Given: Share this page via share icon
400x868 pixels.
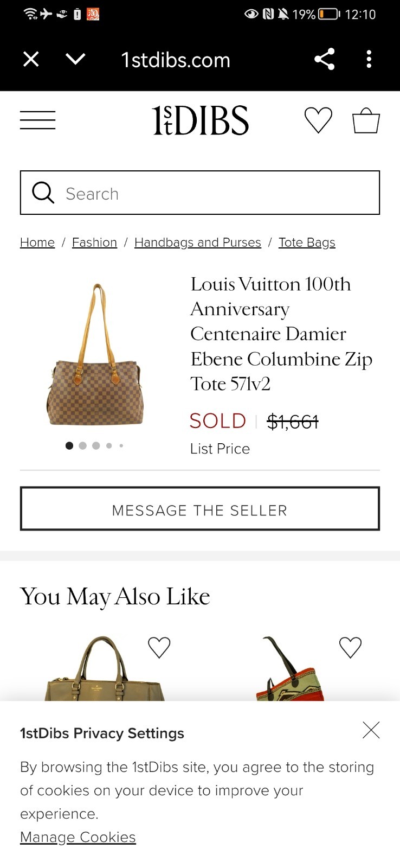Looking at the screenshot, I should [x=324, y=59].
